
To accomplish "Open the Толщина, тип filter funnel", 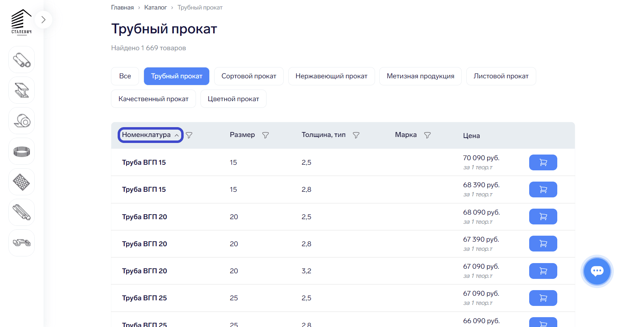I will 356,135.
